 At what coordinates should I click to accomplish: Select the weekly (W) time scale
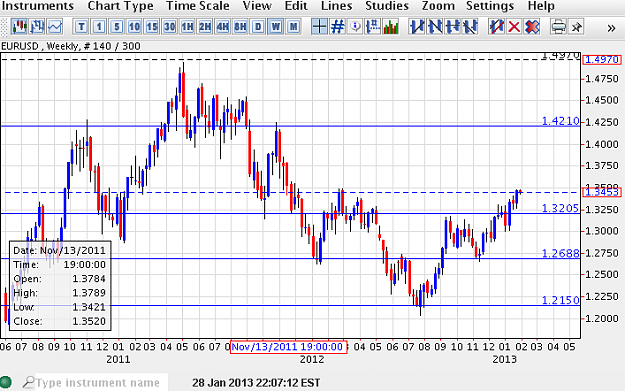(x=275, y=27)
